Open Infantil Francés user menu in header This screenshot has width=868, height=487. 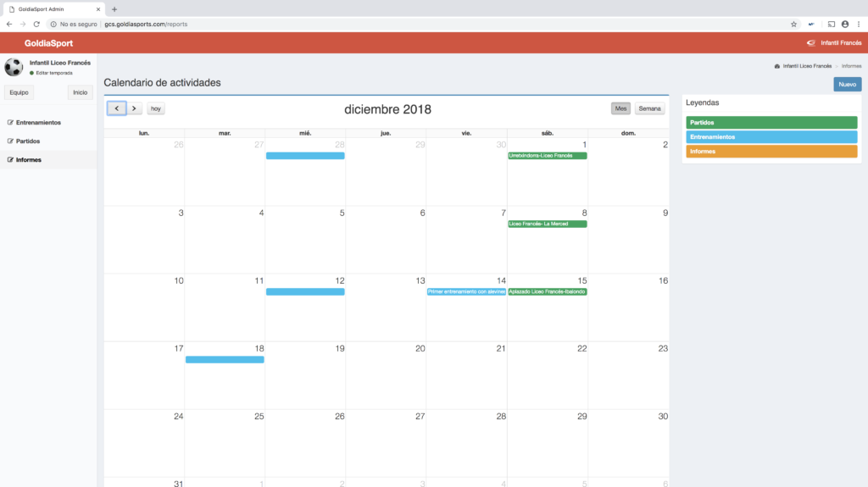[840, 43]
